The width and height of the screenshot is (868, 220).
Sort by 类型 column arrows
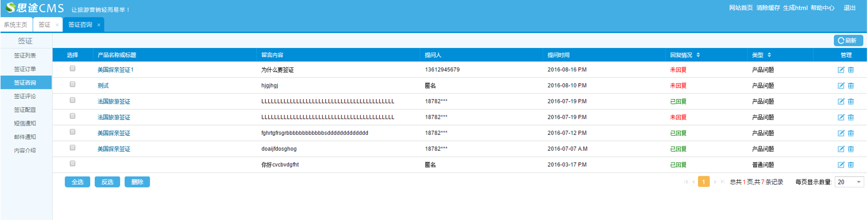point(769,55)
